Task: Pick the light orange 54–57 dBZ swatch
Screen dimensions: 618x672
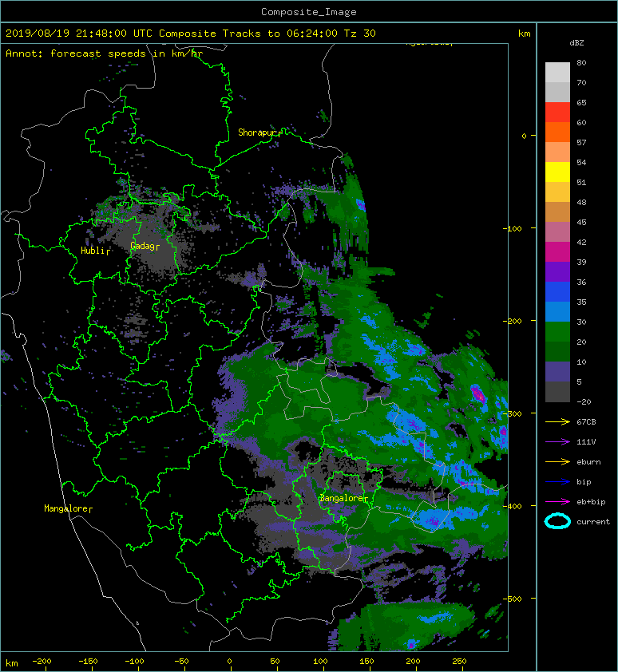Action: click(x=557, y=152)
